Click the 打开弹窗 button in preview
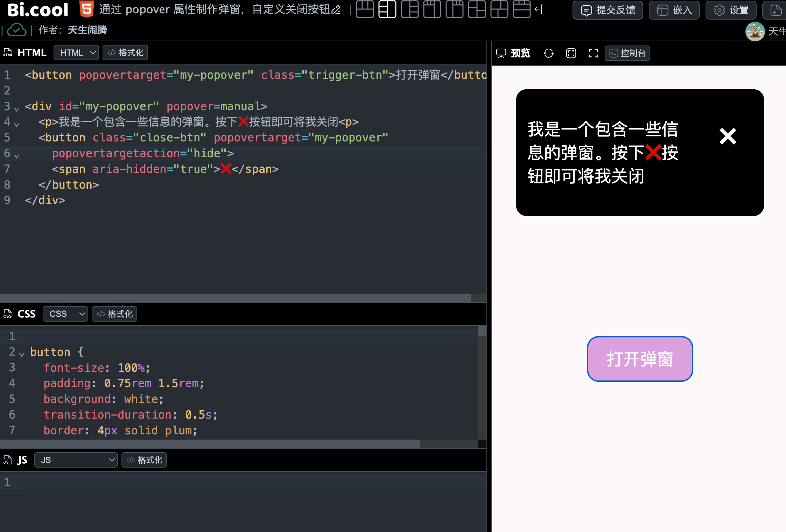786x532 pixels. (x=640, y=359)
